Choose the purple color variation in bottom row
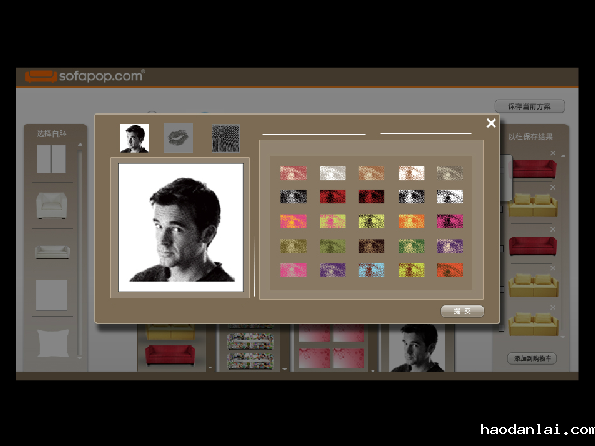595x446 pixels. tap(332, 270)
